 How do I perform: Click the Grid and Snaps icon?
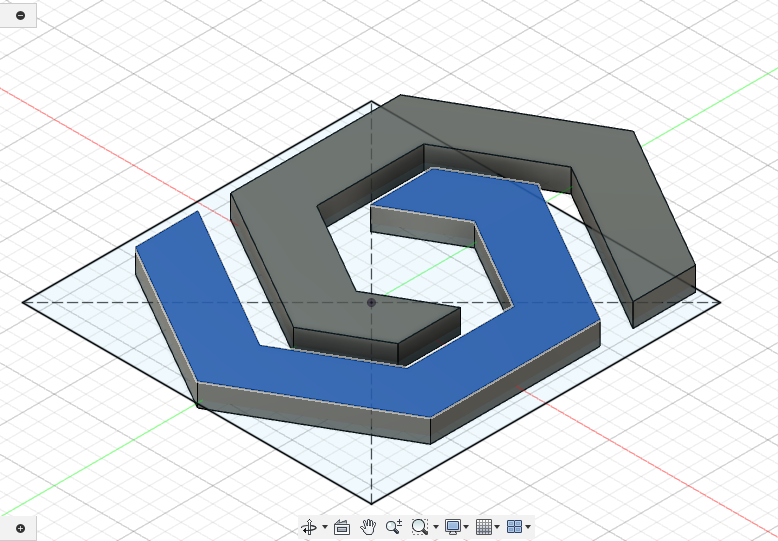coord(484,526)
